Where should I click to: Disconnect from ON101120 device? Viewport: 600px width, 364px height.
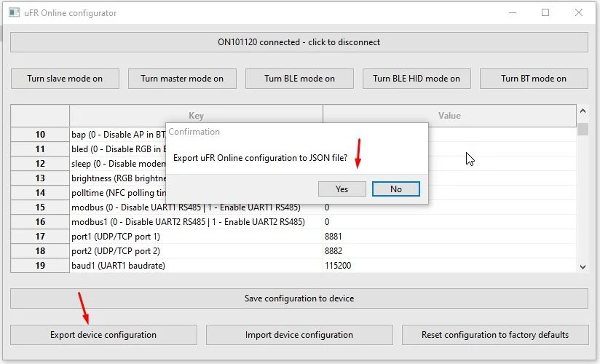click(x=299, y=42)
